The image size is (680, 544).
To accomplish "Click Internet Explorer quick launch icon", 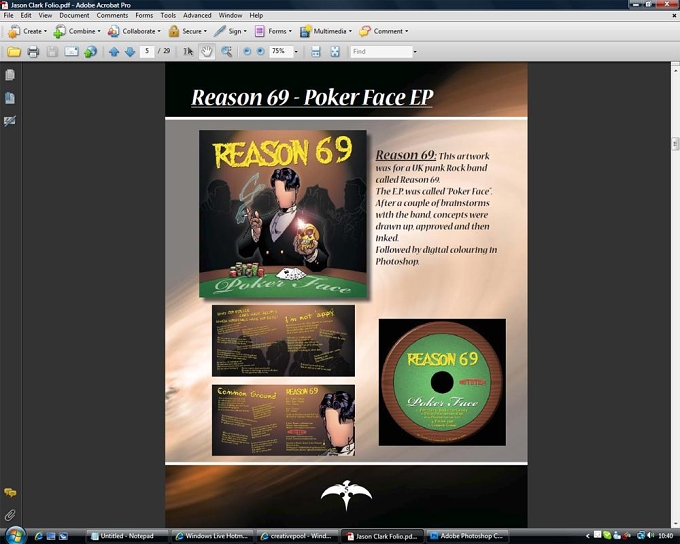I will coord(39,536).
